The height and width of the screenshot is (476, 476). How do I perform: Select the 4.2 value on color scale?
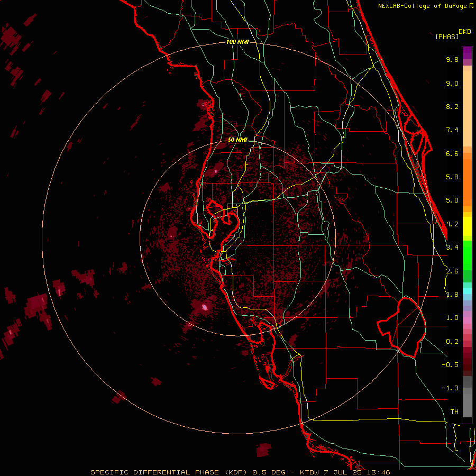(x=452, y=224)
